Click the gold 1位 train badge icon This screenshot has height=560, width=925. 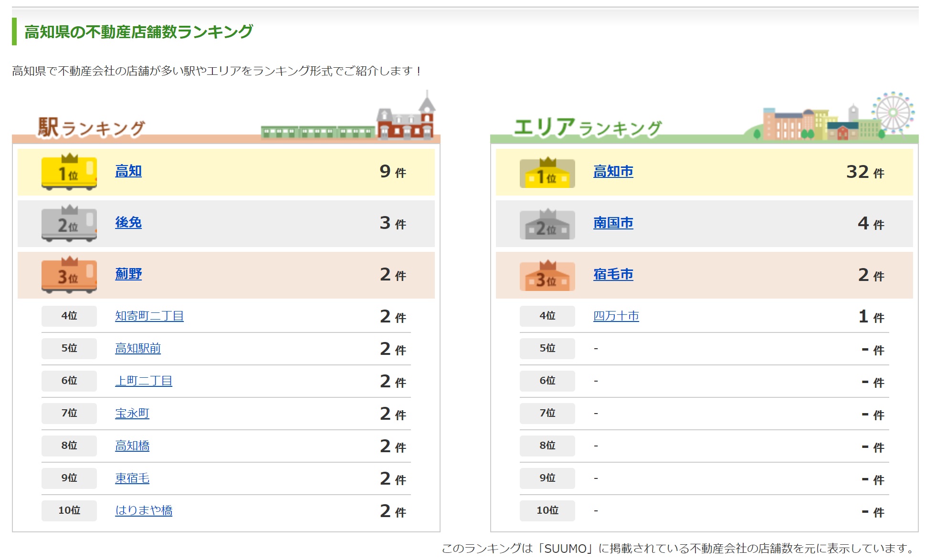tap(69, 172)
